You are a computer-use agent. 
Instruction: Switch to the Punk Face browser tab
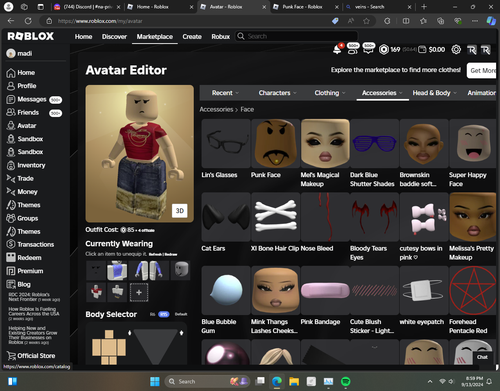point(303,7)
